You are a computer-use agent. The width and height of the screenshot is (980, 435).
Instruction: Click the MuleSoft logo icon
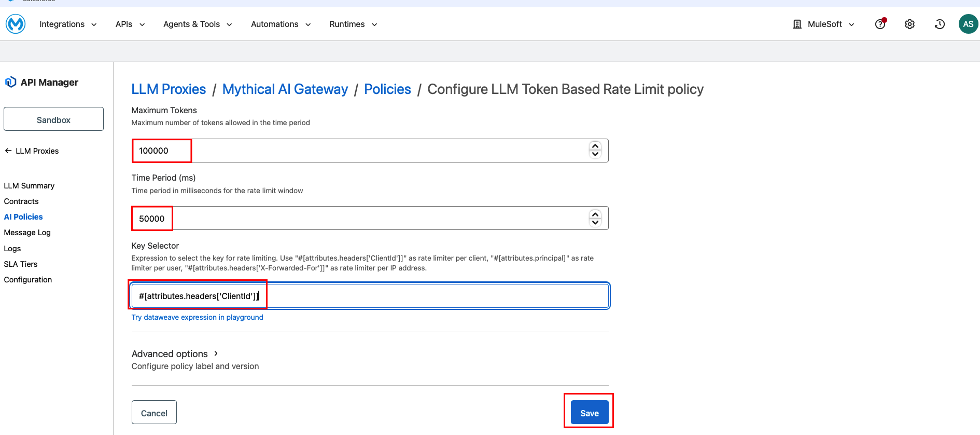(x=16, y=24)
